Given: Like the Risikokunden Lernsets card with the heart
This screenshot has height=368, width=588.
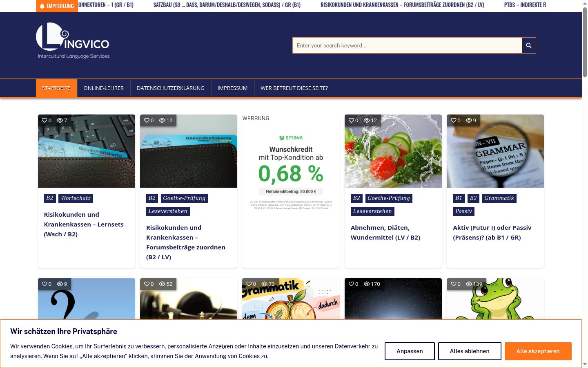Looking at the screenshot, I should coord(45,120).
